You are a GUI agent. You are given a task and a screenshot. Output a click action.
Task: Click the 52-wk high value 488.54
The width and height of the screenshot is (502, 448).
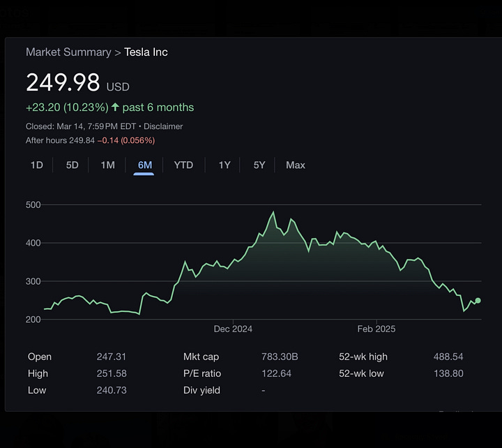[448, 357]
